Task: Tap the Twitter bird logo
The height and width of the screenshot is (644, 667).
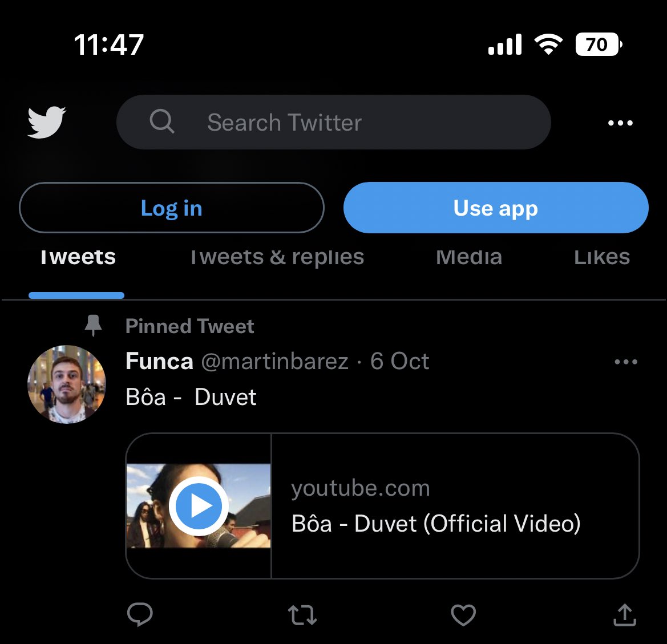Action: click(47, 122)
